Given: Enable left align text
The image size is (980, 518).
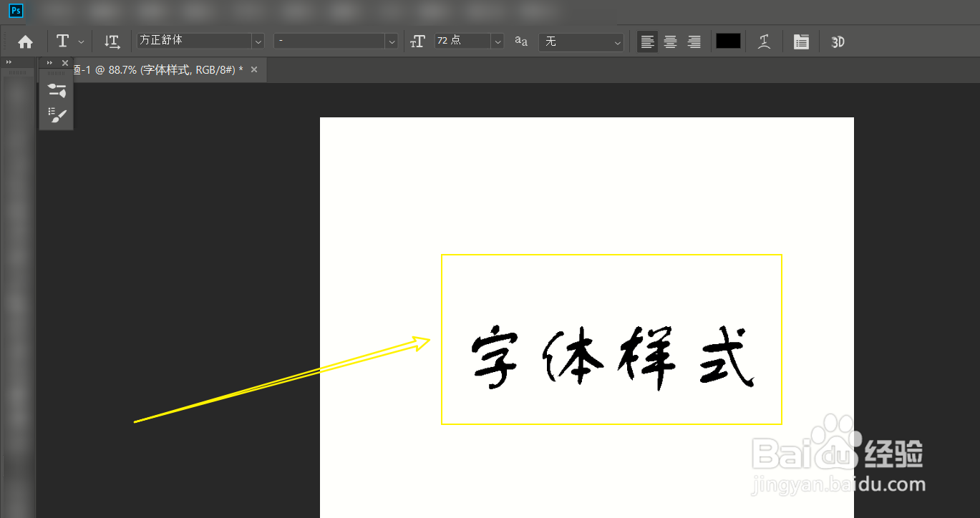Looking at the screenshot, I should point(647,41).
